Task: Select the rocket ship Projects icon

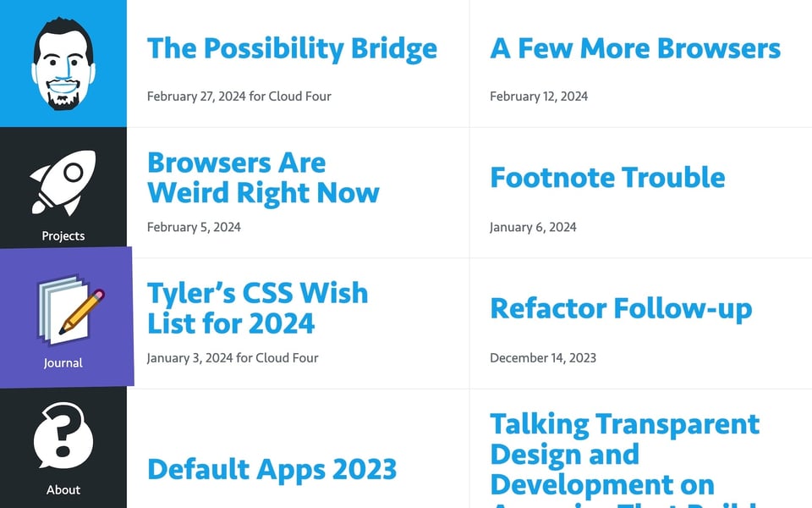Action: pos(63,182)
